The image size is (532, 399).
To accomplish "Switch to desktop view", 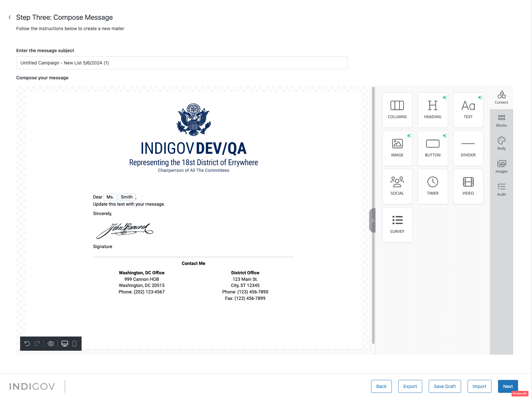I will coord(65,344).
